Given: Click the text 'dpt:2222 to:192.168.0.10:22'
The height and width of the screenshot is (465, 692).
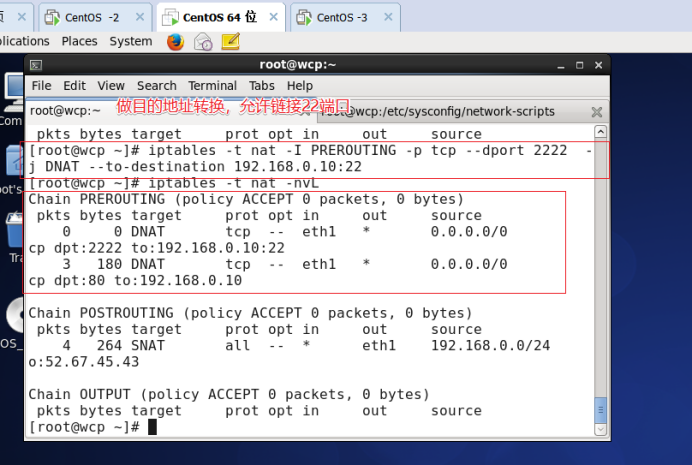Looking at the screenshot, I should click(169, 248).
